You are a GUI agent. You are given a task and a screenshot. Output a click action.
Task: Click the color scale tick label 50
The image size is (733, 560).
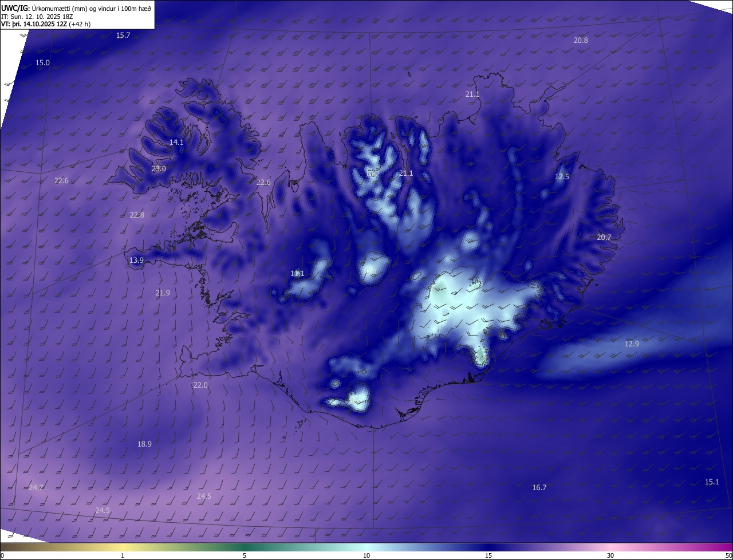coord(728,555)
